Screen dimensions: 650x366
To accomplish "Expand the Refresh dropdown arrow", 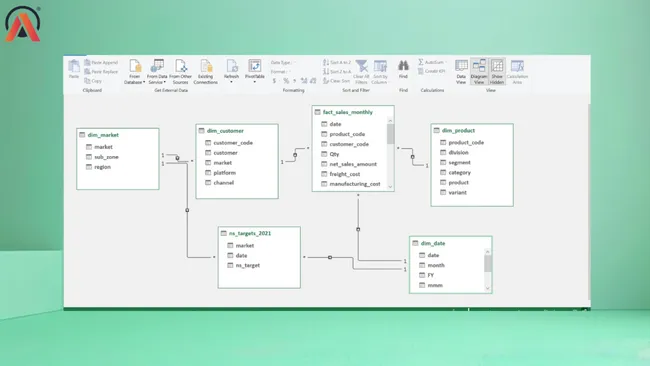I will 231,82.
